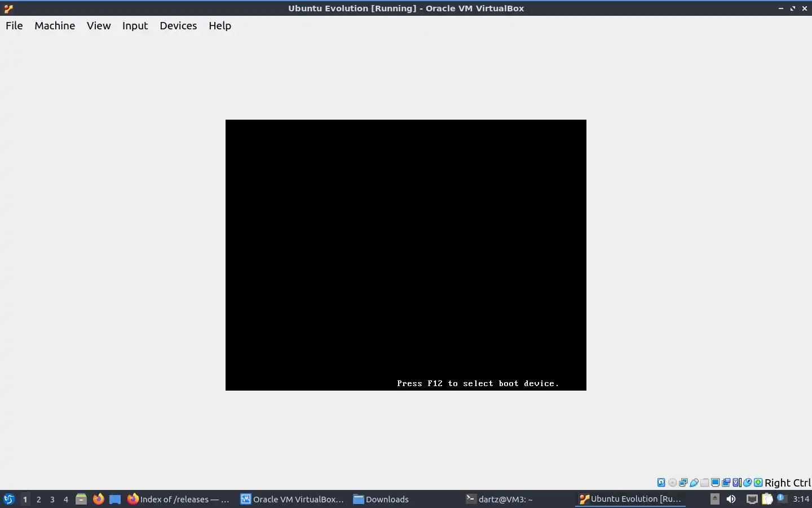Open the volume control tray icon
The width and height of the screenshot is (812, 508).
[731, 499]
